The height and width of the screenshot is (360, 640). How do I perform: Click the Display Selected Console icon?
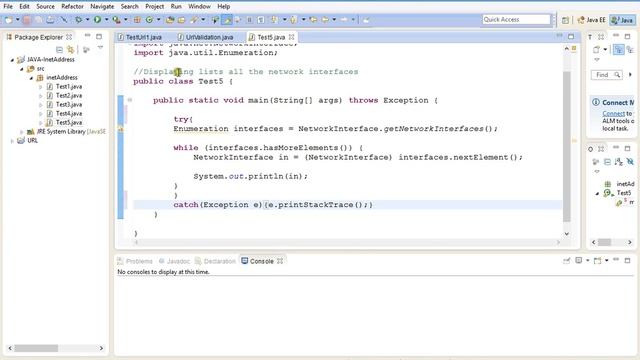pos(579,260)
